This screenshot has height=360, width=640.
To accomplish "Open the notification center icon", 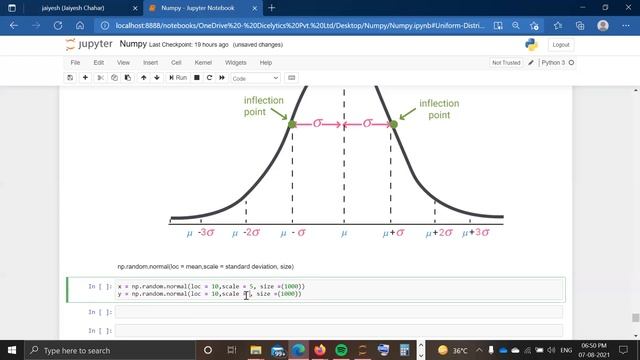I will [x=623, y=350].
